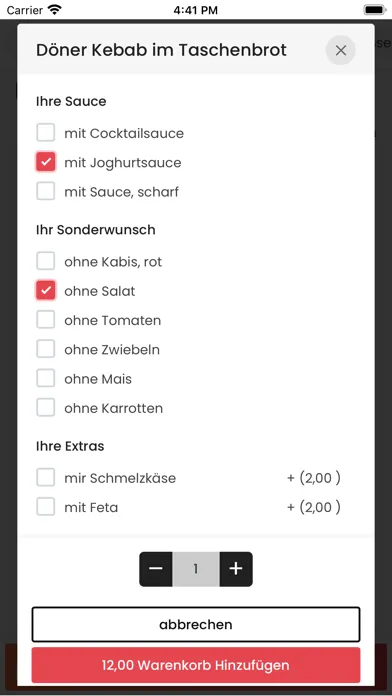Uncheck the mit Joghurtsauce option
392x696 pixels.
point(46,162)
